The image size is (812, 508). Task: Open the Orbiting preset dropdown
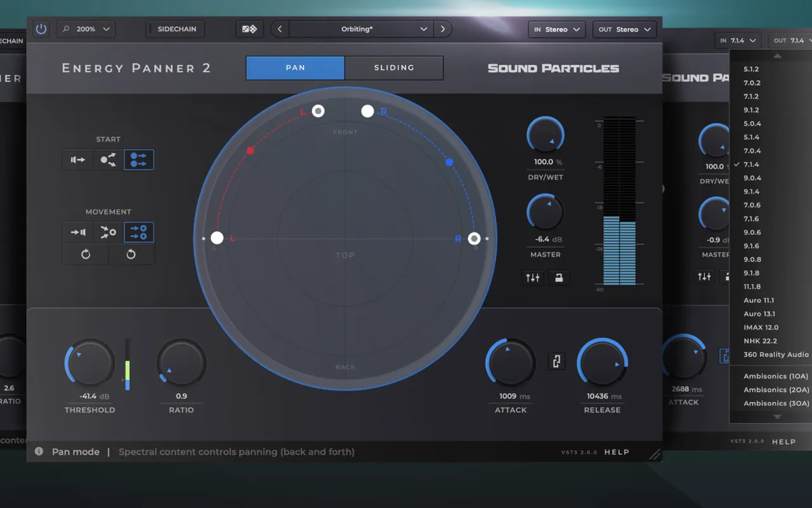pyautogui.click(x=362, y=29)
